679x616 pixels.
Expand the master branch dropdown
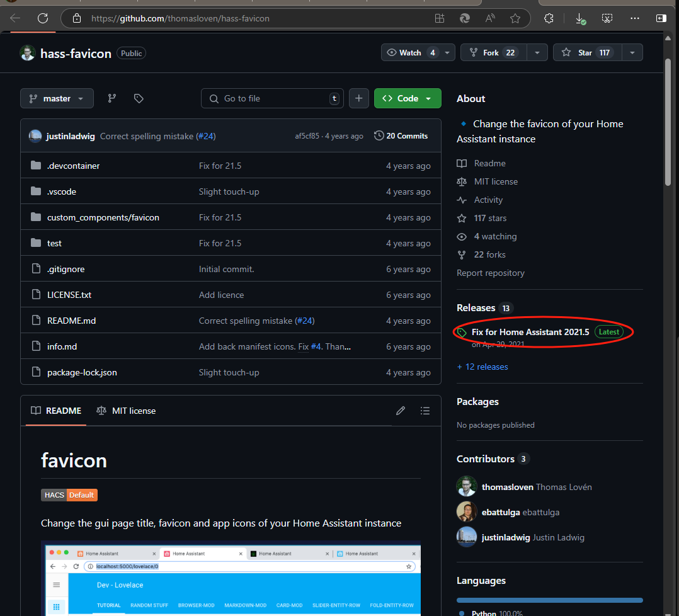coord(57,98)
